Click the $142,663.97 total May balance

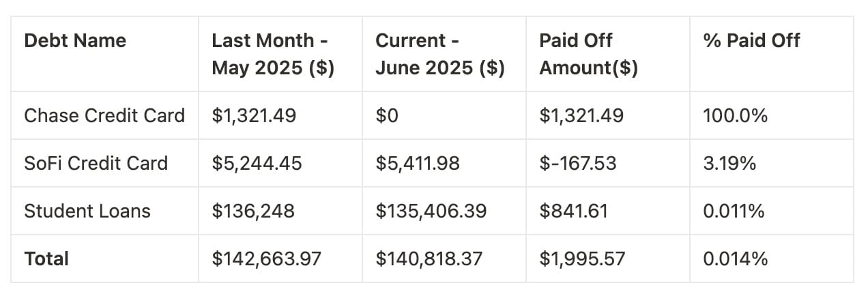266,259
